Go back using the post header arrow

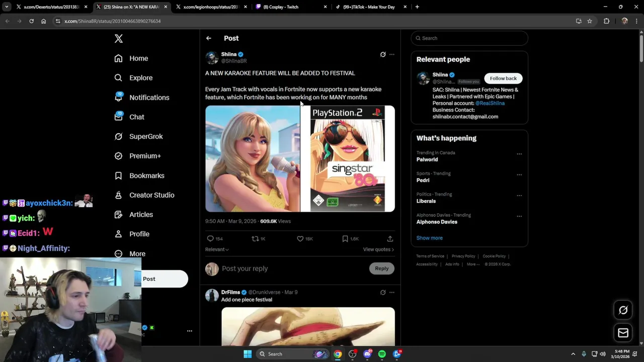click(208, 38)
